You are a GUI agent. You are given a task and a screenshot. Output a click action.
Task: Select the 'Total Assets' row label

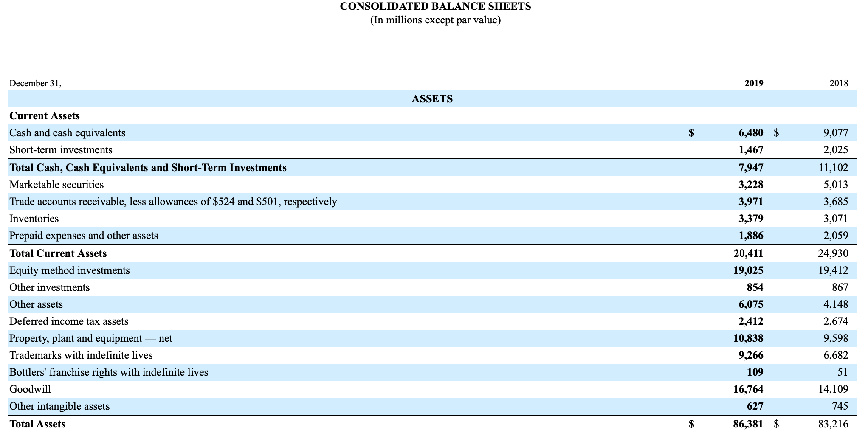pyautogui.click(x=37, y=424)
